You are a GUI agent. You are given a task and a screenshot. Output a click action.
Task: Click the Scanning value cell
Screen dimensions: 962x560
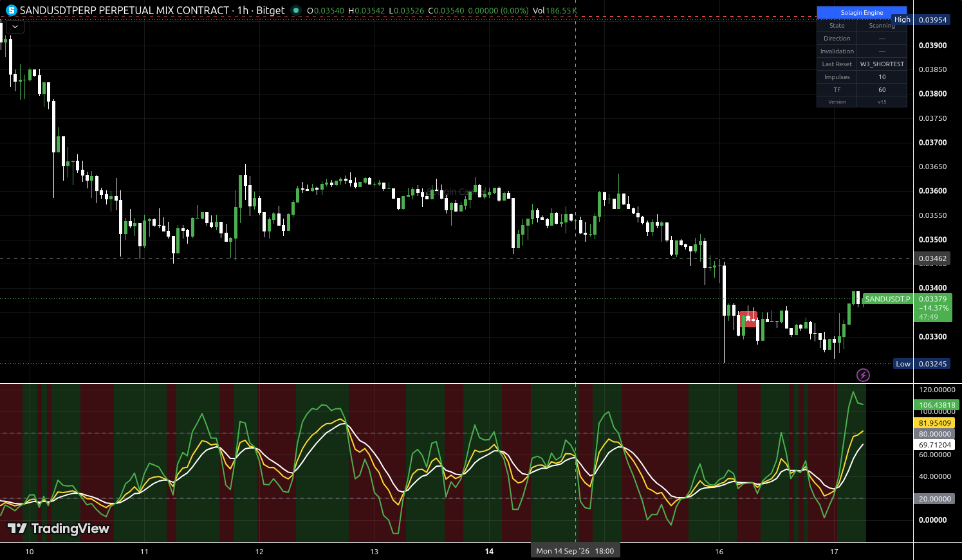pyautogui.click(x=882, y=26)
